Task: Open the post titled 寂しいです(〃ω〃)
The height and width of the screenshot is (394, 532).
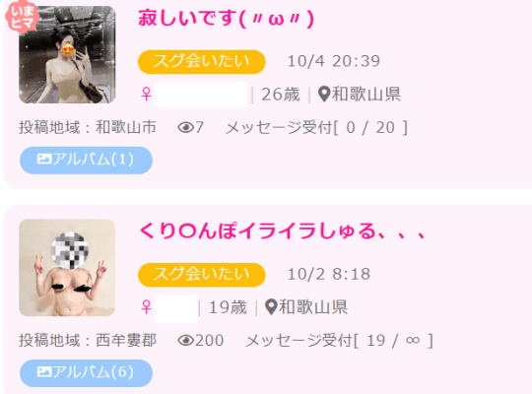Action: tap(227, 19)
